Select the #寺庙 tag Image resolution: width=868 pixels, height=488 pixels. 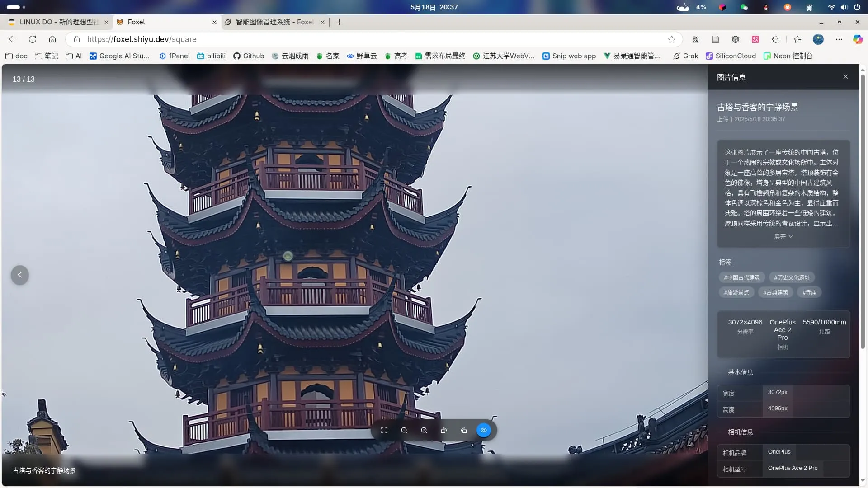tap(809, 292)
